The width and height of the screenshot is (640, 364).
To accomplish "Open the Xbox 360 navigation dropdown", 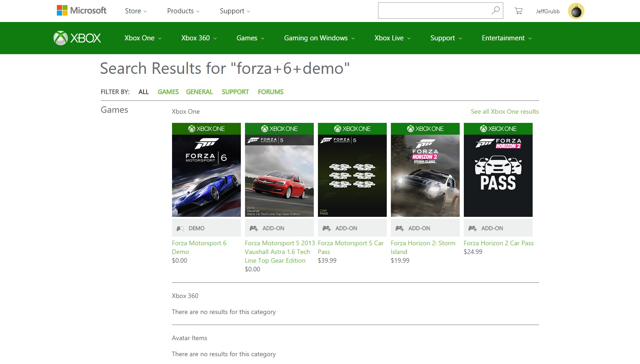I will [x=199, y=38].
